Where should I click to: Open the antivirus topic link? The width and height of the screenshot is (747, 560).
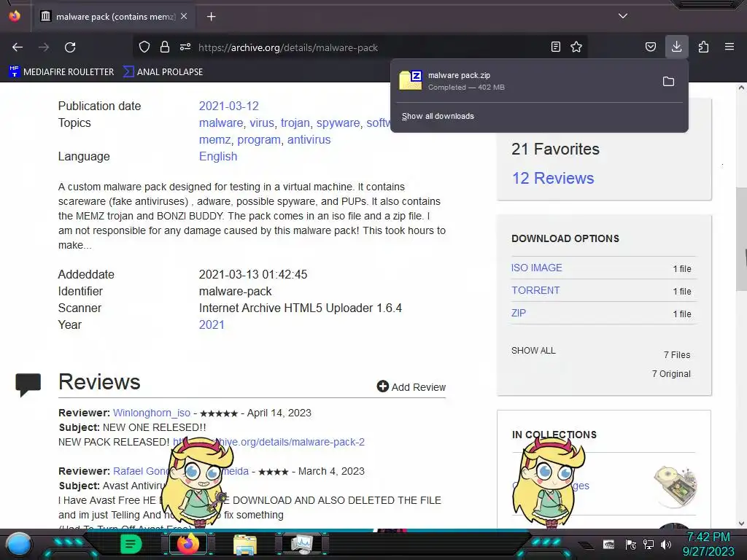pyautogui.click(x=309, y=139)
